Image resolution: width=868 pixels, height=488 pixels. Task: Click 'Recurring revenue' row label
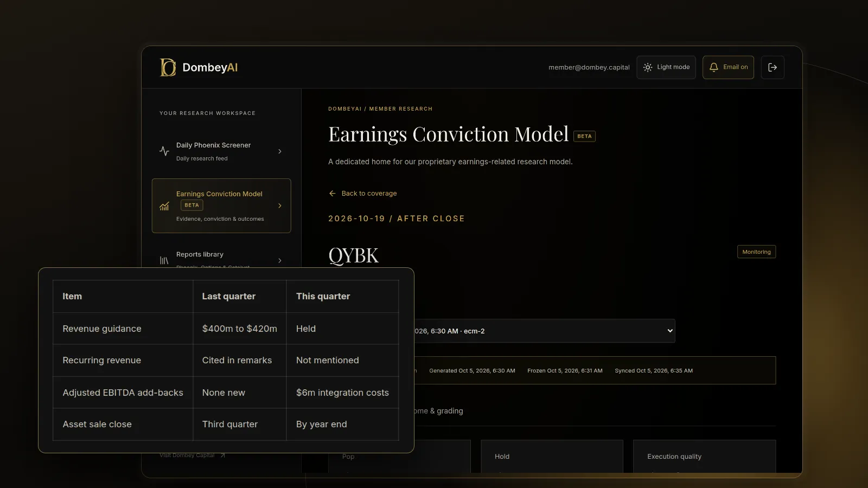(x=102, y=360)
